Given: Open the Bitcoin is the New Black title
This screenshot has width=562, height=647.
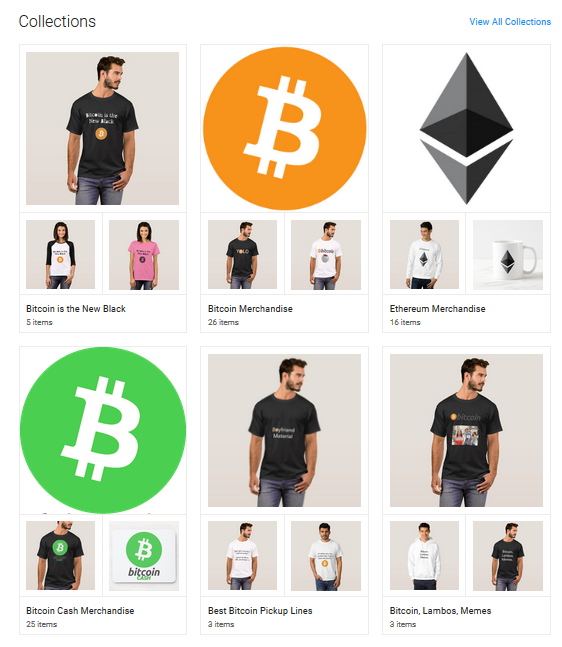Looking at the screenshot, I should tap(76, 309).
